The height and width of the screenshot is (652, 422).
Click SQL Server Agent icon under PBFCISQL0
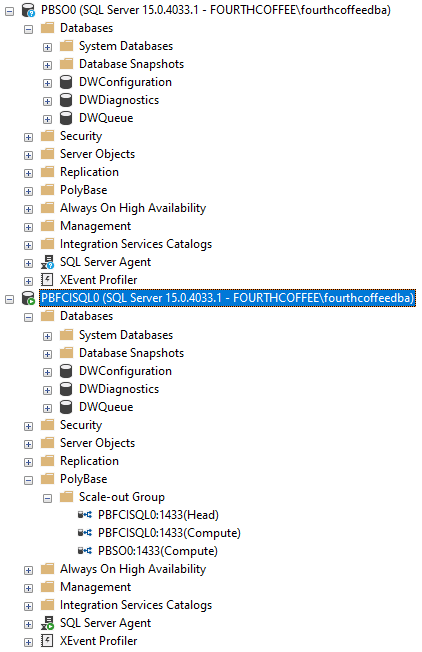click(47, 623)
